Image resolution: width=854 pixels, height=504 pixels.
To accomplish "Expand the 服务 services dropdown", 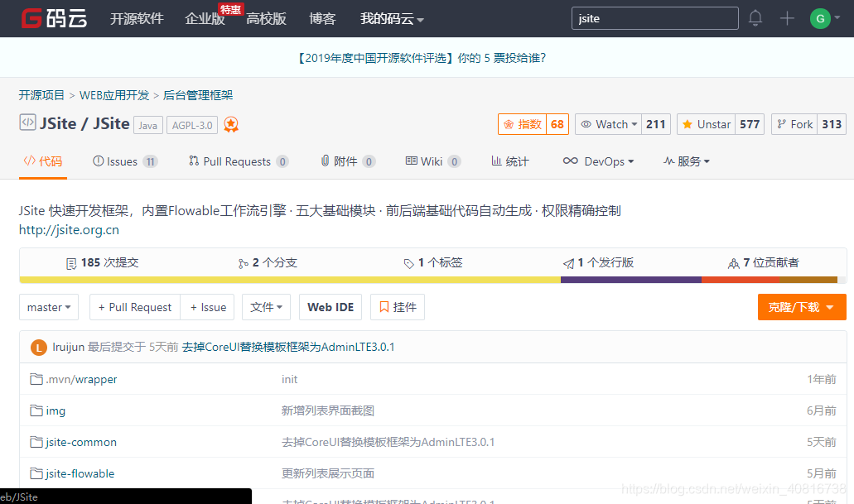I will [686, 161].
